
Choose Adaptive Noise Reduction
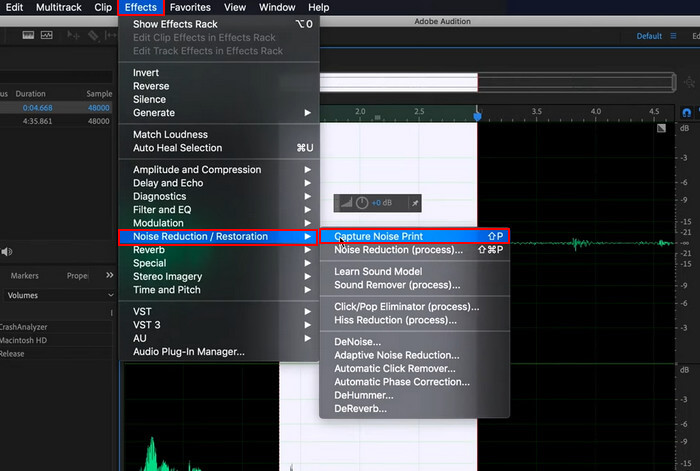pyautogui.click(x=415, y=355)
